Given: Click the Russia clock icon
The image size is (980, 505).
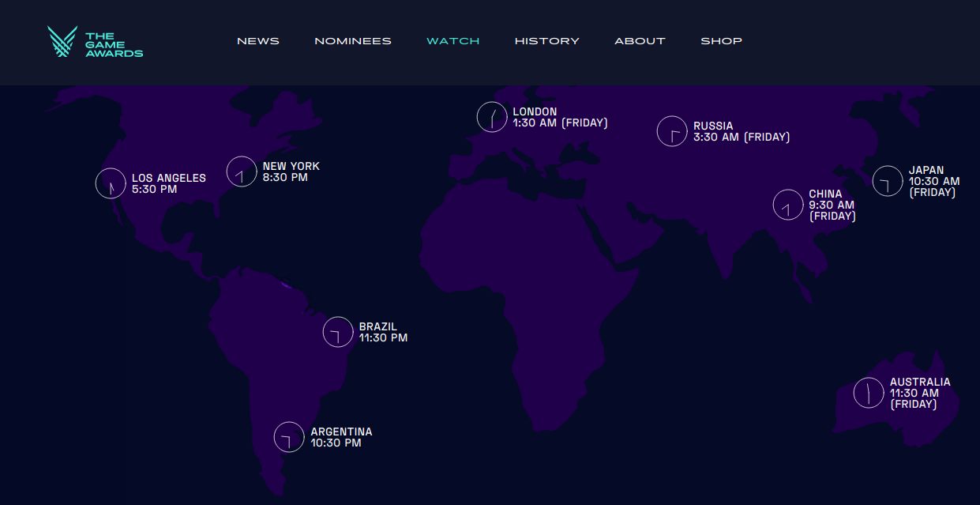Looking at the screenshot, I should [672, 131].
